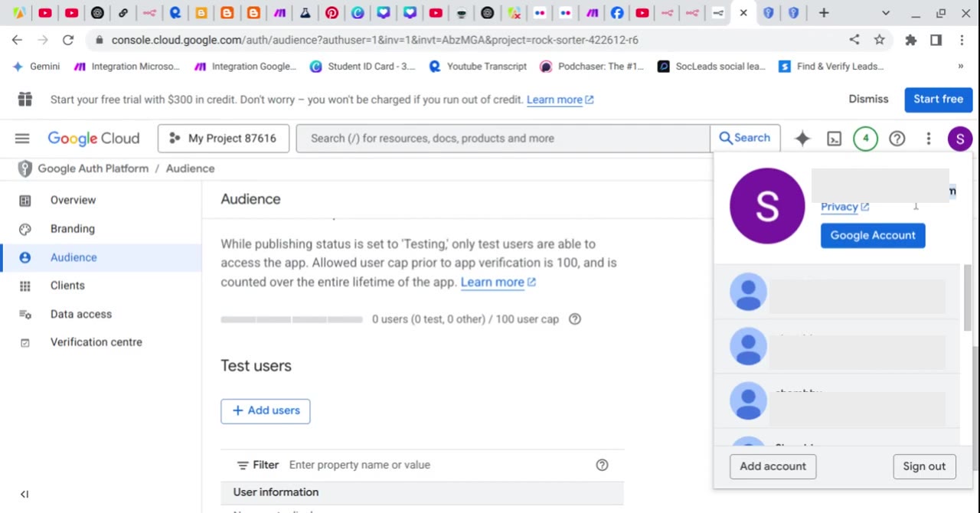This screenshot has width=980, height=513.
Task: Open Verification centre in sidebar
Action: (x=96, y=342)
